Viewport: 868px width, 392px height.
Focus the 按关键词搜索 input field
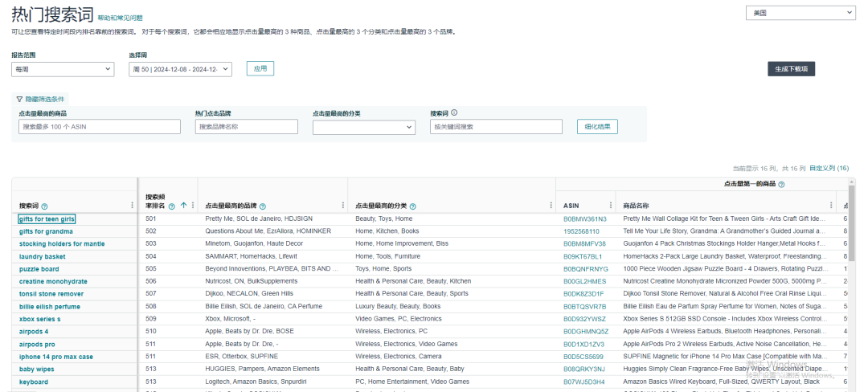click(x=496, y=127)
